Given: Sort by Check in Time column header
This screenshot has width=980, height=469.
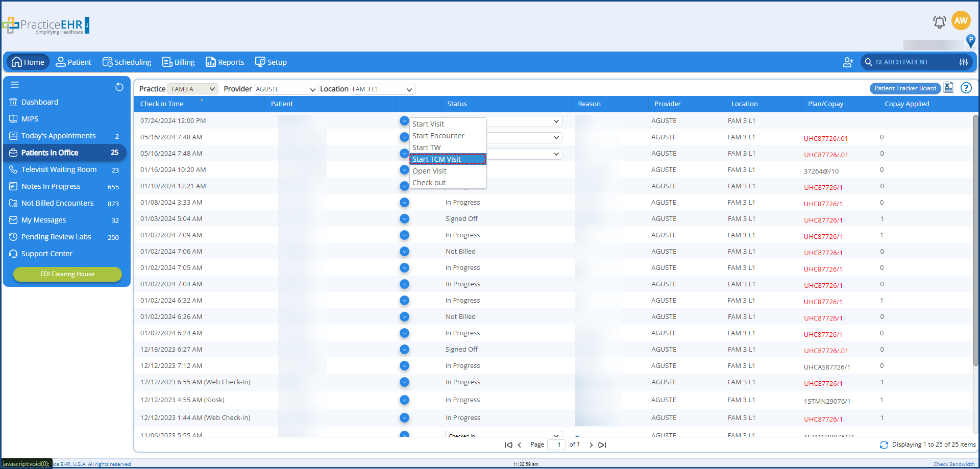Looking at the screenshot, I should click(x=162, y=104).
